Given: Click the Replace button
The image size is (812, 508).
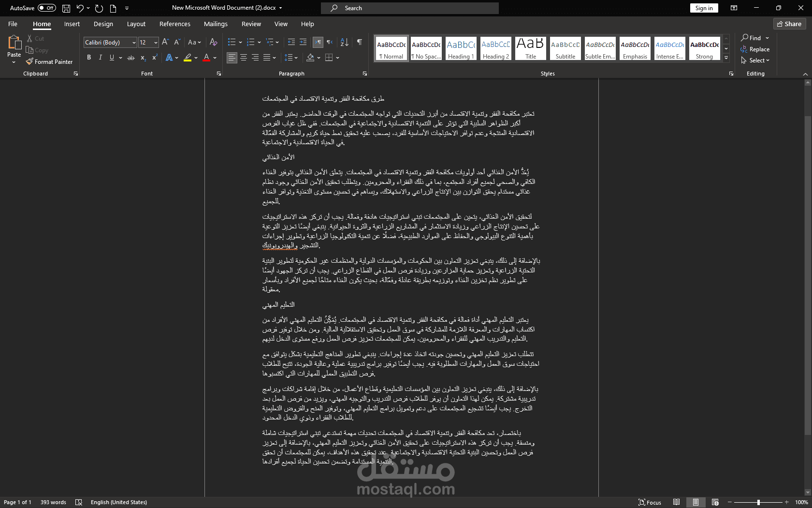Looking at the screenshot, I should (755, 49).
